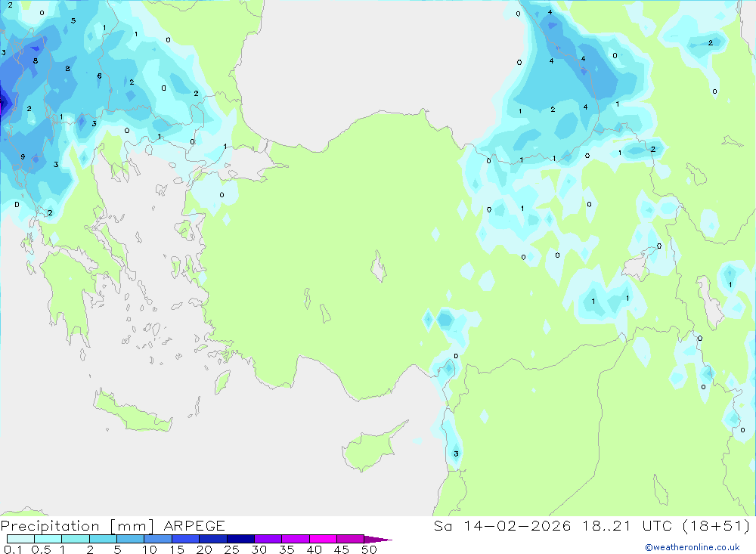The height and width of the screenshot is (554, 756).
Task: Click the date "14-02-2026"
Action: coord(517,525)
